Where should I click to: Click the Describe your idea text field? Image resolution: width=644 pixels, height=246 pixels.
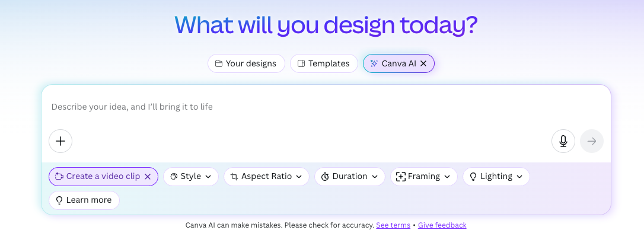pos(326,107)
